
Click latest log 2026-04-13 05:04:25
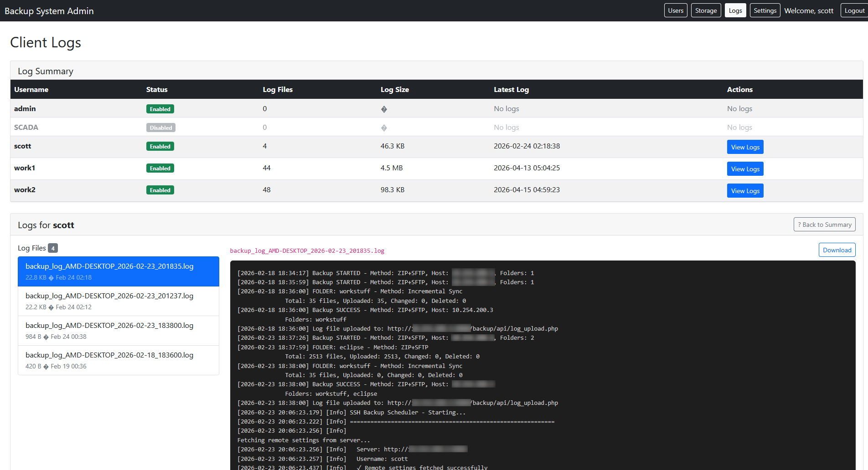pos(527,168)
